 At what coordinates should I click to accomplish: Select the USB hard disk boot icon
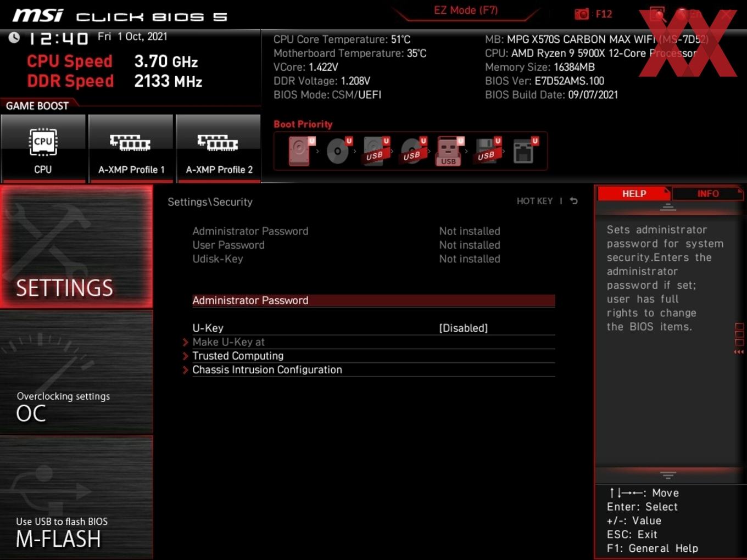(x=376, y=151)
